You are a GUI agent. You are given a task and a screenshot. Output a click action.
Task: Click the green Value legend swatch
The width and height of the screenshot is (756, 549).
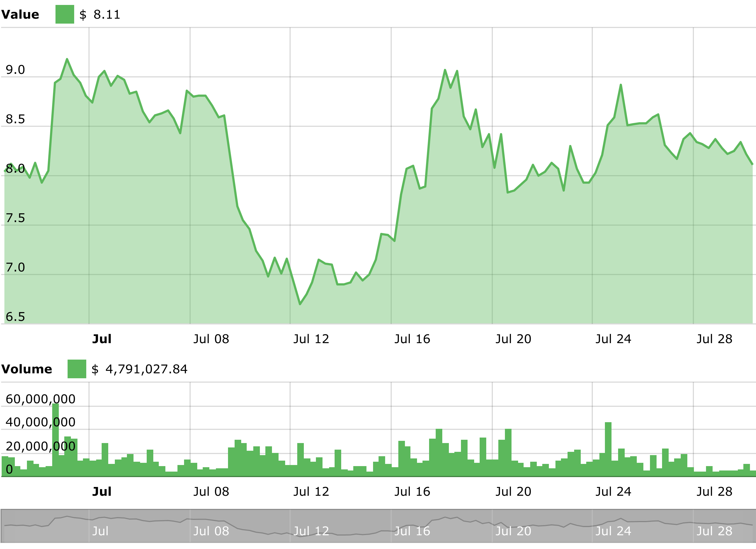pyautogui.click(x=65, y=14)
